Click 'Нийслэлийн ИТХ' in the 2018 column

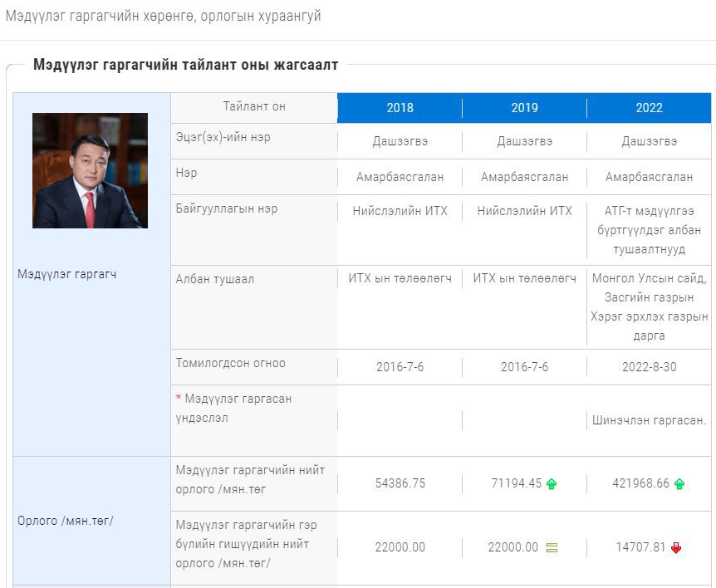coord(400,211)
